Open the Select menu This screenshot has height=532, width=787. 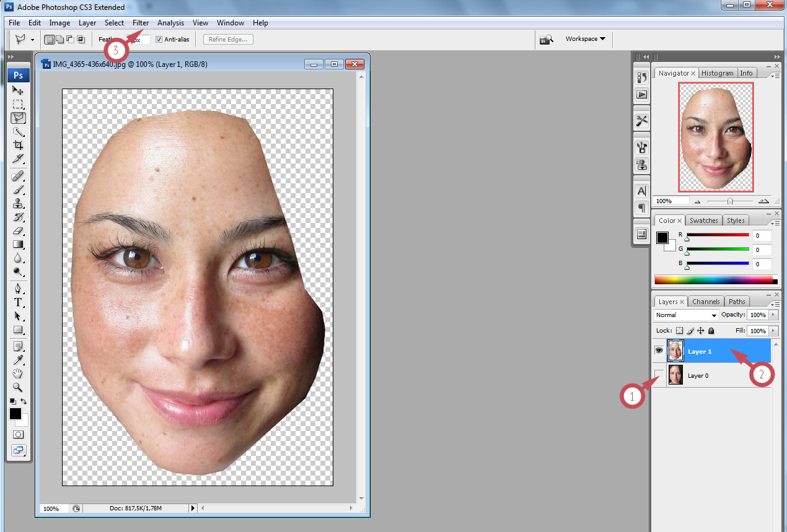(114, 23)
